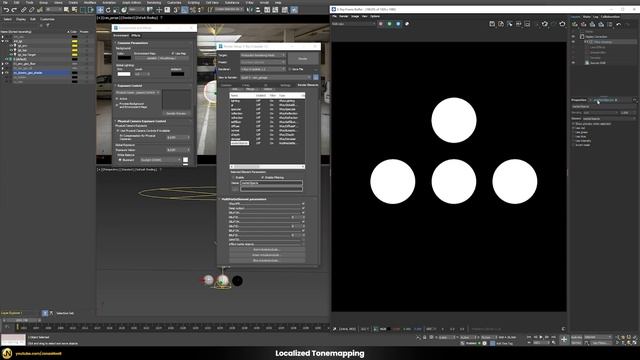This screenshot has width=640, height=360.
Task: Click the play animation button
Action: point(541,337)
